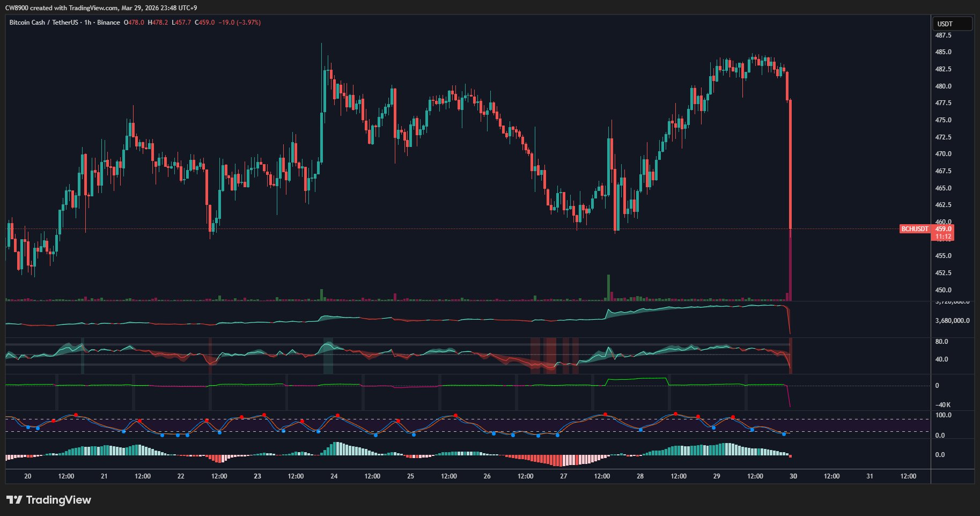Click the −19.0 (−3.97%) change value
The image size is (980, 516).
(239, 23)
